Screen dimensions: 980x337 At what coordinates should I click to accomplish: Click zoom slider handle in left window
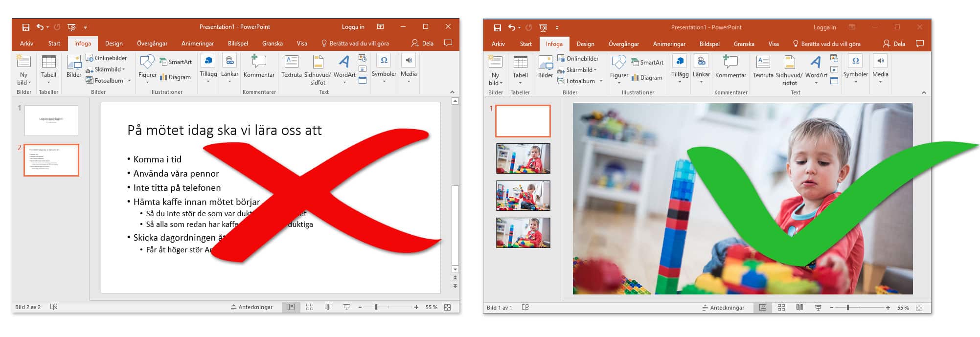pos(376,307)
